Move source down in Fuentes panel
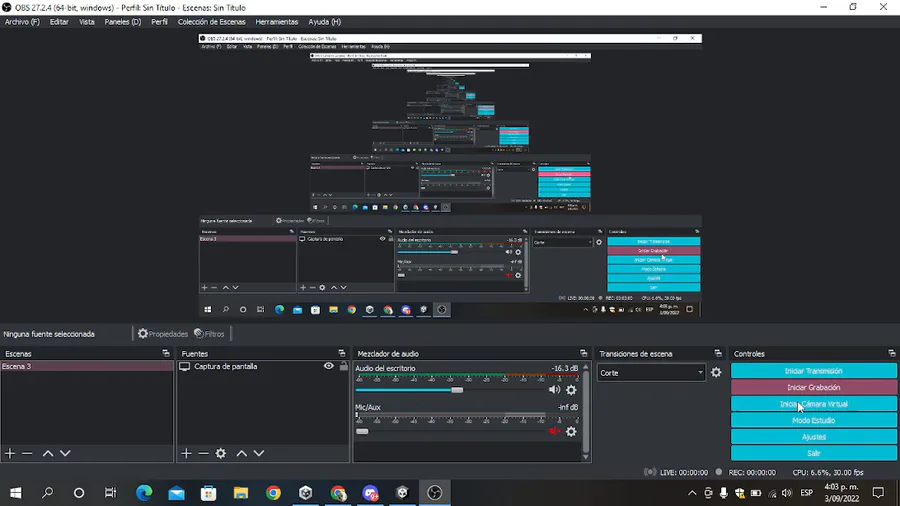Viewport: 900px width, 506px height. (x=259, y=453)
